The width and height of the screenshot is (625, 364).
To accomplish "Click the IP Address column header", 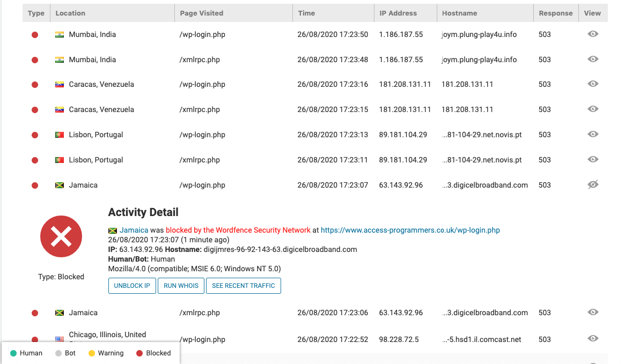I will (x=398, y=13).
